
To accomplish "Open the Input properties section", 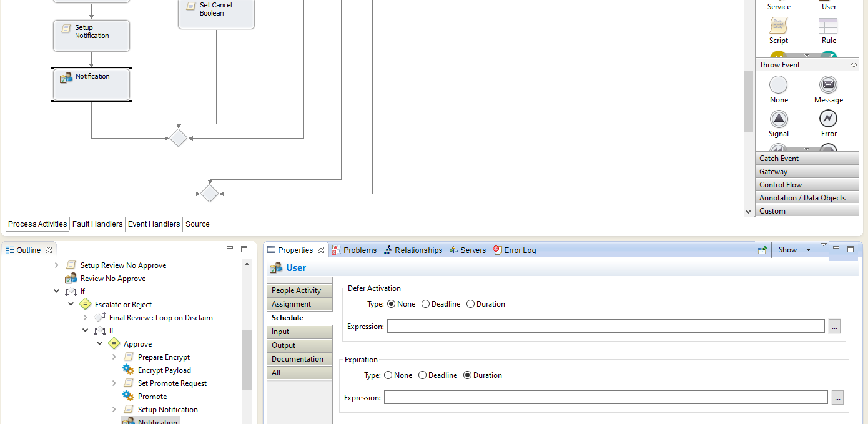I will click(300, 332).
